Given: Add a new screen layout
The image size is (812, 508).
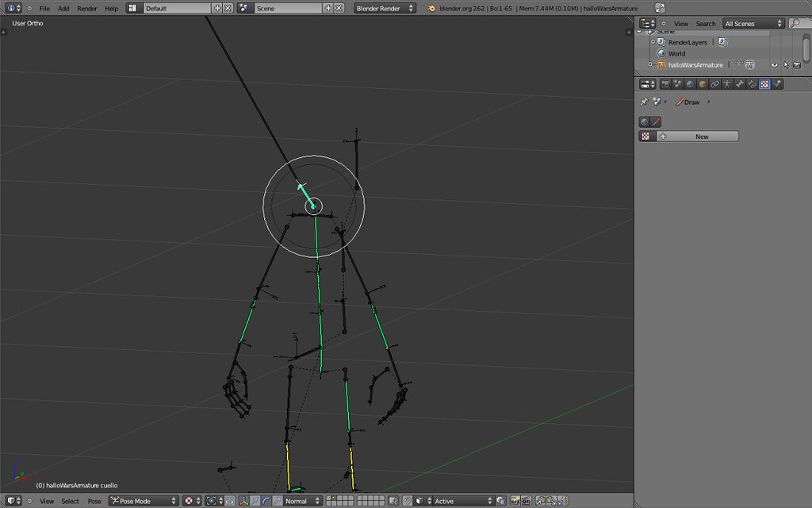Looking at the screenshot, I should 217,8.
